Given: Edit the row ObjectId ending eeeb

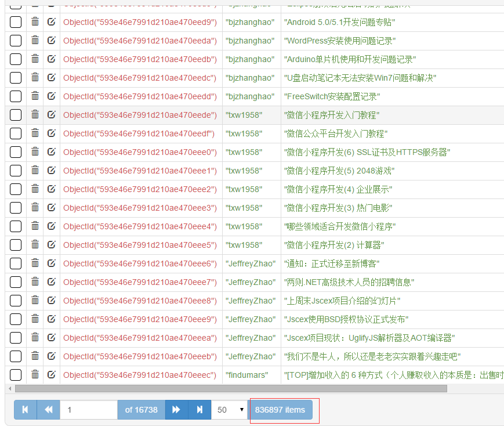Looking at the screenshot, I should 52,356.
